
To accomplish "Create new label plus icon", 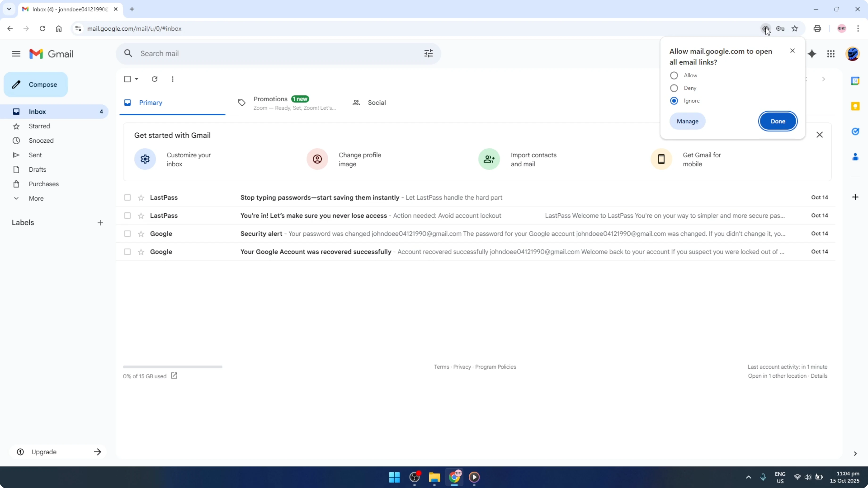I will tap(100, 223).
